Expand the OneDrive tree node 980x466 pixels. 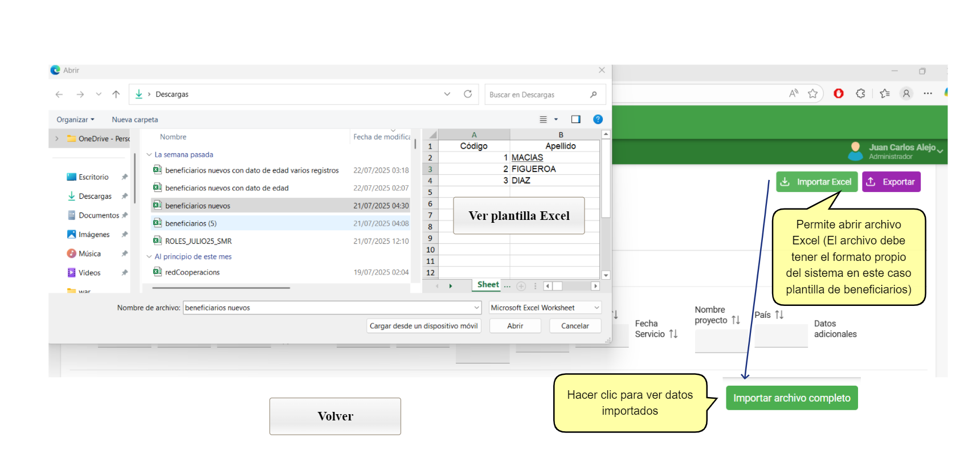coord(57,138)
